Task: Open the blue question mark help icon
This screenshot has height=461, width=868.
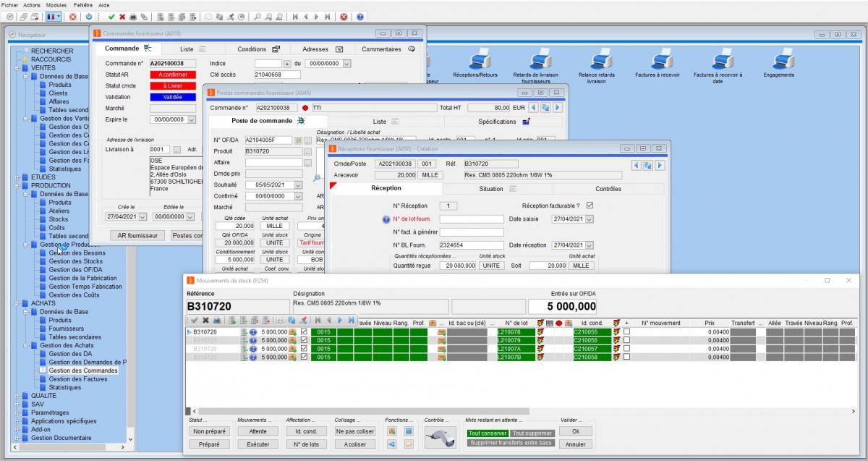Action: tap(359, 16)
